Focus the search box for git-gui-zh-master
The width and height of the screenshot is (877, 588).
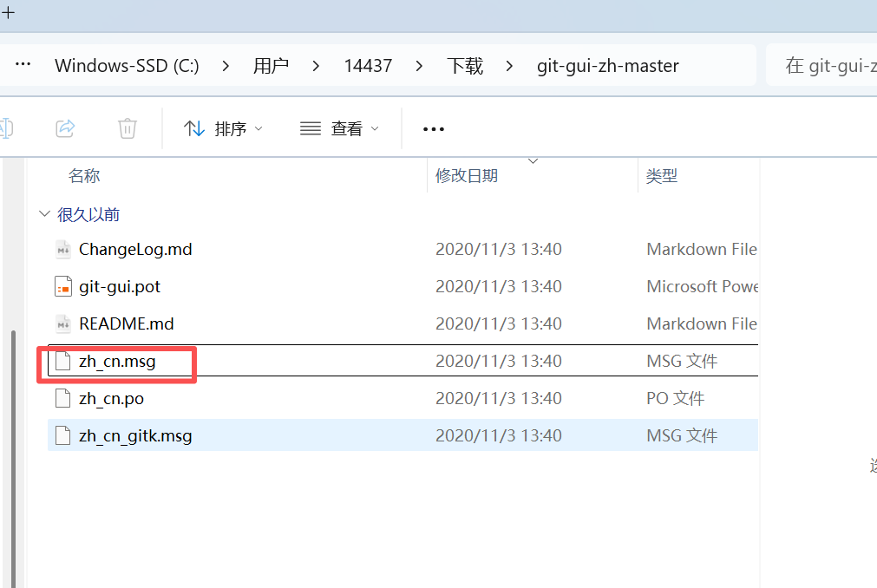point(821,65)
